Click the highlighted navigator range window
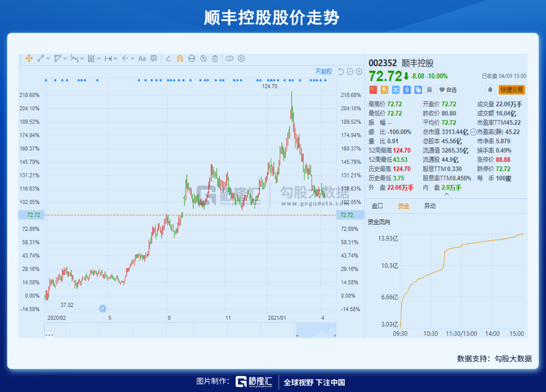Image resolution: width=546 pixels, height=392 pixels. [316, 330]
